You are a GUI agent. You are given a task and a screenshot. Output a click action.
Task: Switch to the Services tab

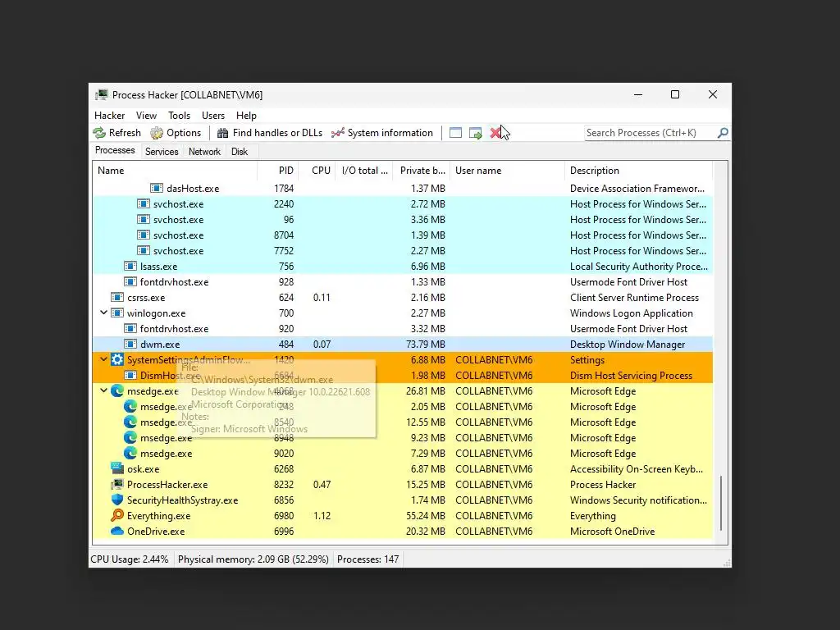(162, 152)
